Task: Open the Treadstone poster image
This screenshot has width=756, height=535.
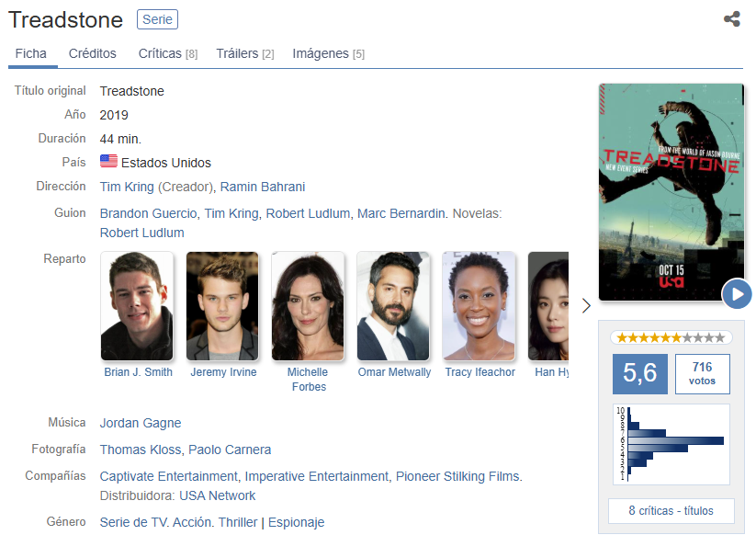Action: tap(671, 192)
